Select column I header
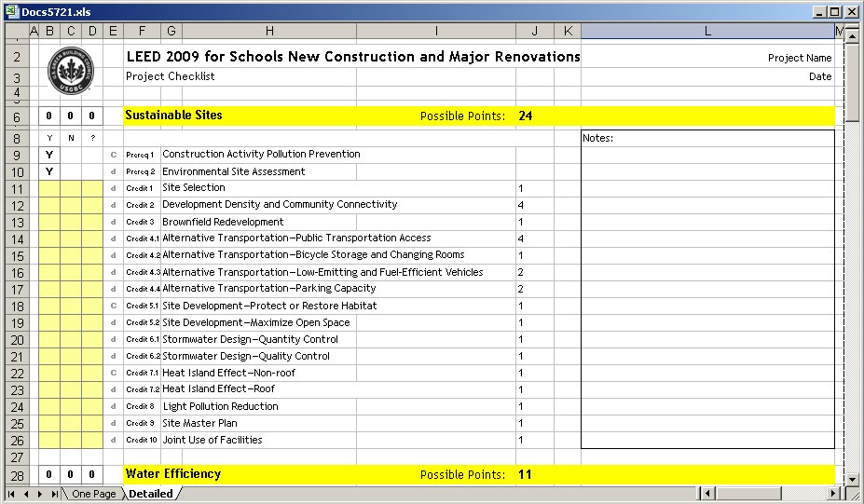 click(436, 31)
